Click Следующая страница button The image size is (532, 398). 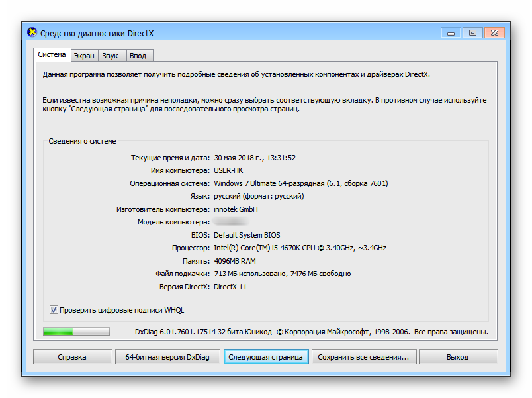(x=265, y=357)
